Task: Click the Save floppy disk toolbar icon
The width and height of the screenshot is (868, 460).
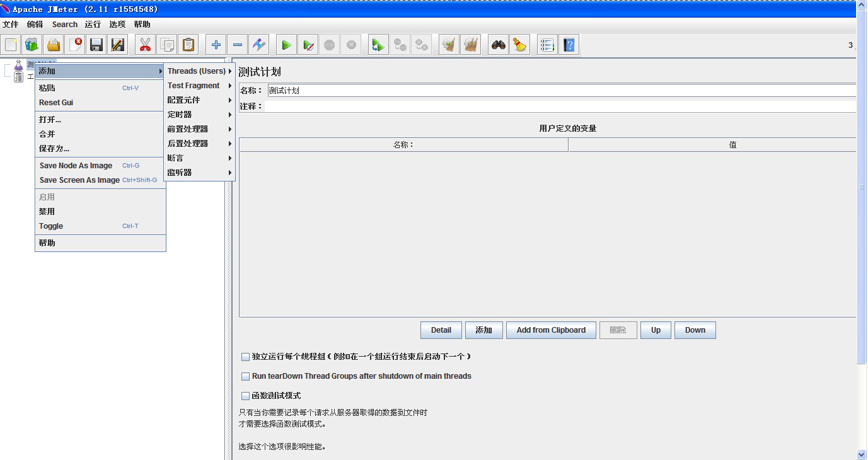Action: pos(96,45)
